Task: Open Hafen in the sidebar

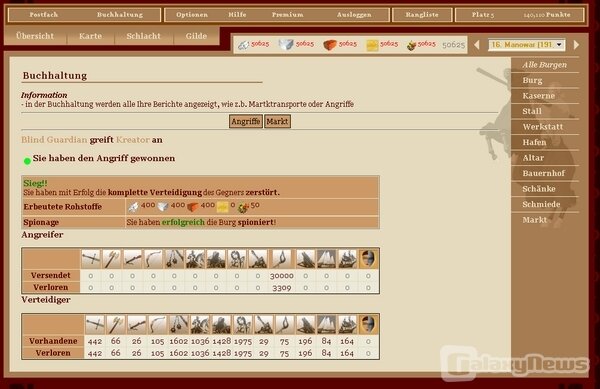Action: (x=534, y=142)
